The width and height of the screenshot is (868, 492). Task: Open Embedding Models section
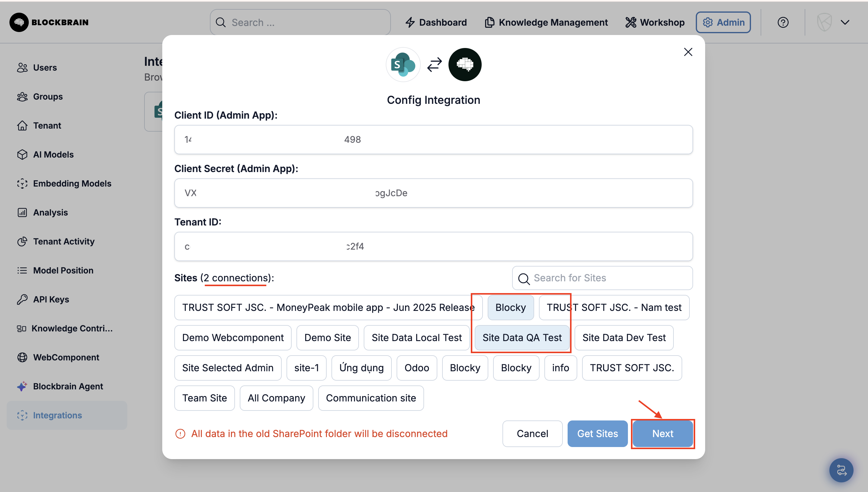click(x=67, y=184)
